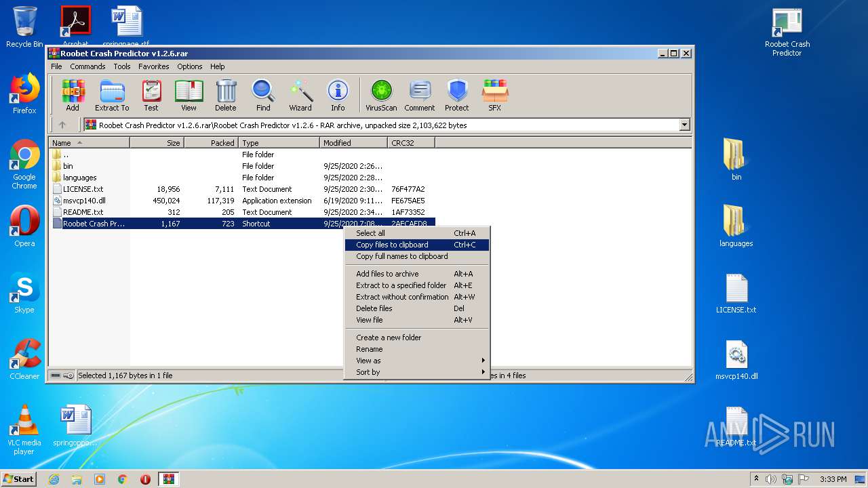Choose Rename in context menu
The height and width of the screenshot is (488, 868).
click(416, 349)
